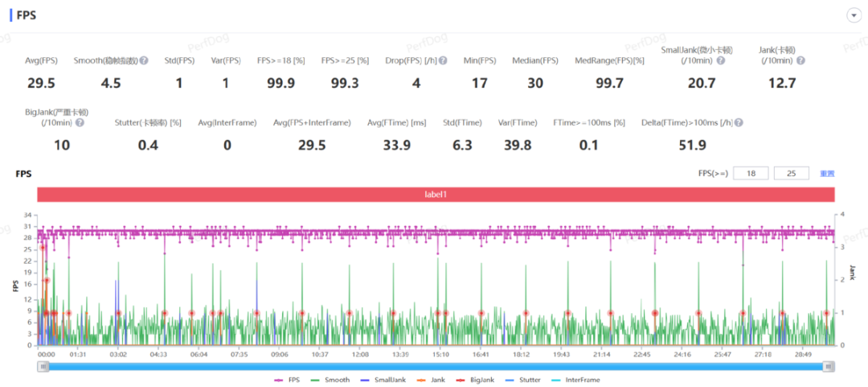
Task: Edit the FPS threshold field showing 25
Action: pos(792,174)
